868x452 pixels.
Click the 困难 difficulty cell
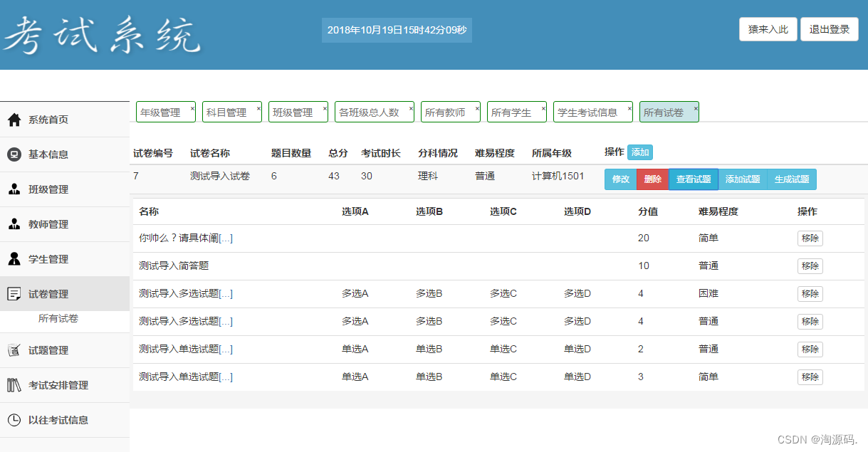pos(708,293)
